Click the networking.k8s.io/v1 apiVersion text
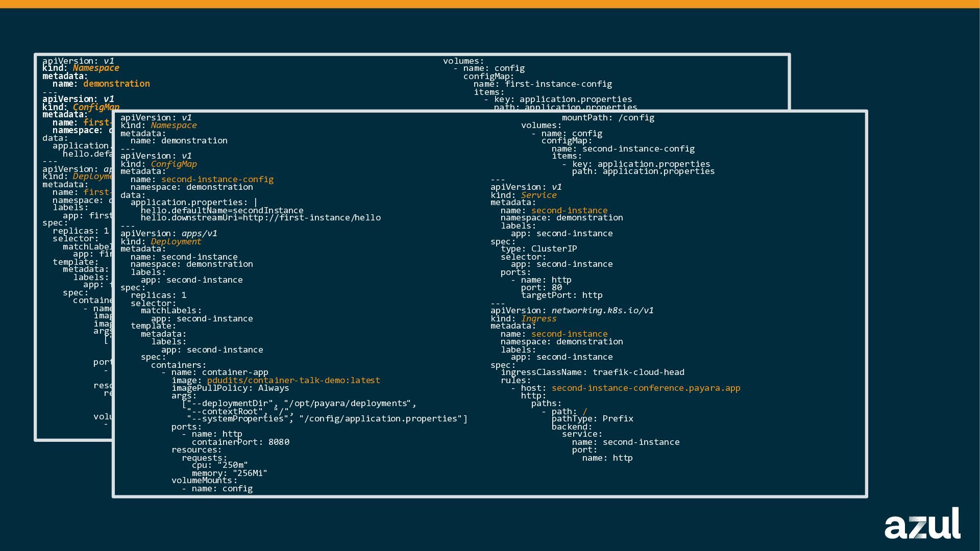The image size is (980, 551). coord(602,311)
